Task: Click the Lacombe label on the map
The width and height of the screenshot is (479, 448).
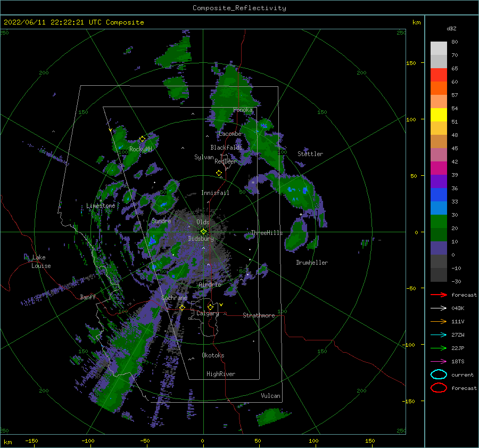Action: [230, 134]
